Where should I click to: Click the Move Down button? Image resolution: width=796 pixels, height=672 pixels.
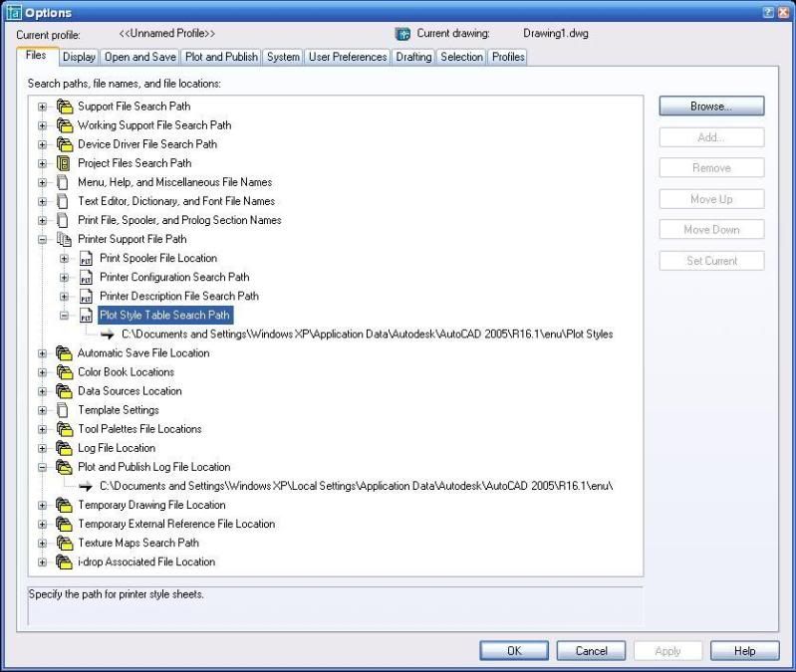pyautogui.click(x=711, y=230)
